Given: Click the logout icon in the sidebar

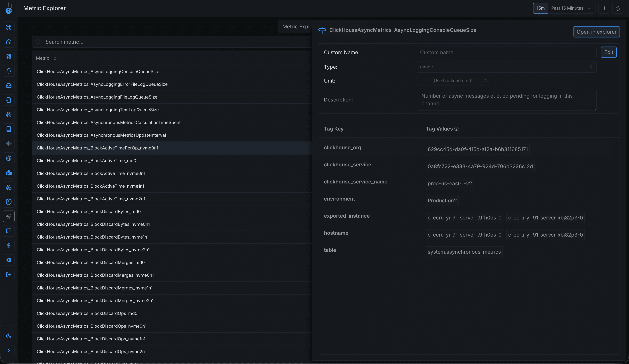Looking at the screenshot, I should (9, 275).
